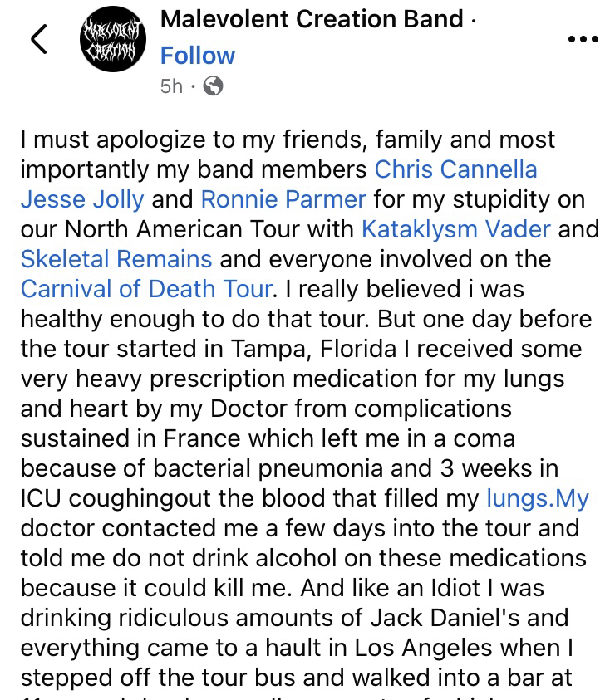Viewport: 605px width, 700px height.
Task: Open Chris Cannella's tagged profile
Action: 455,169
